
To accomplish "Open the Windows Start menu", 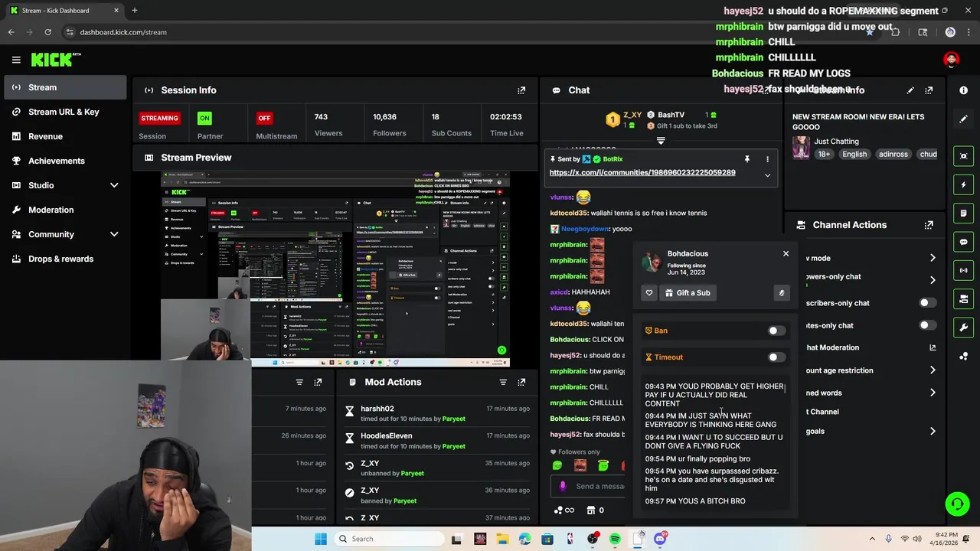I will (x=321, y=539).
